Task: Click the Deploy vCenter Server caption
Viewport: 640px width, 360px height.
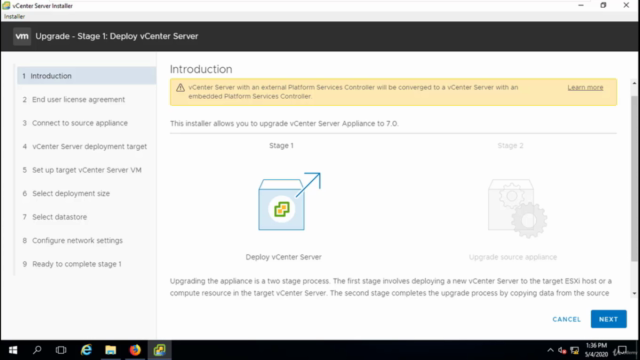Action: point(283,257)
